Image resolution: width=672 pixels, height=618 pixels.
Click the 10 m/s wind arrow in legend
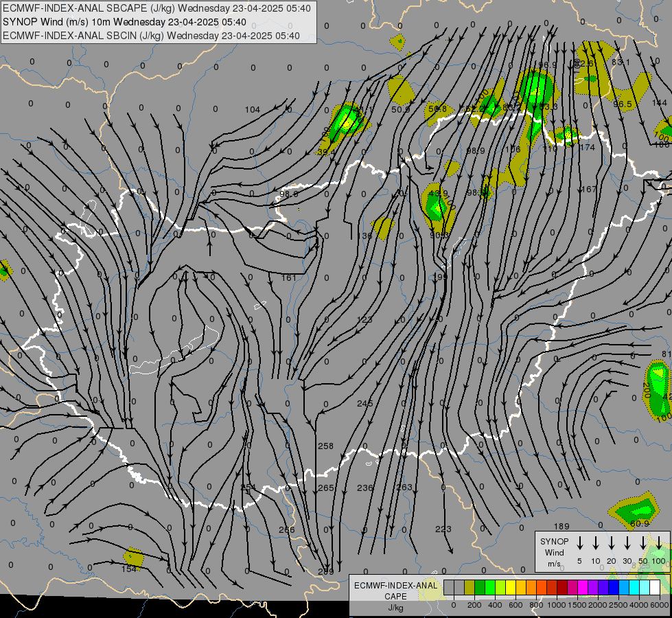click(596, 542)
